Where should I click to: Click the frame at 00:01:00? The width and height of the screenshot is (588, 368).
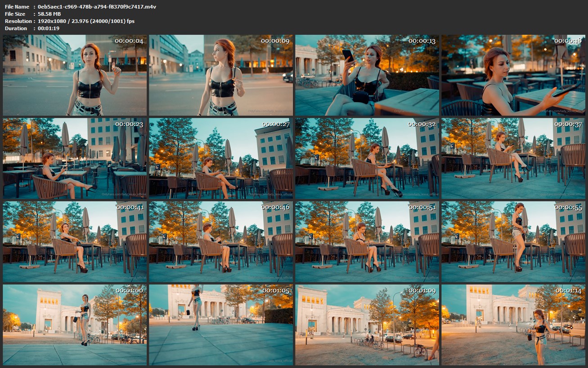click(75, 325)
